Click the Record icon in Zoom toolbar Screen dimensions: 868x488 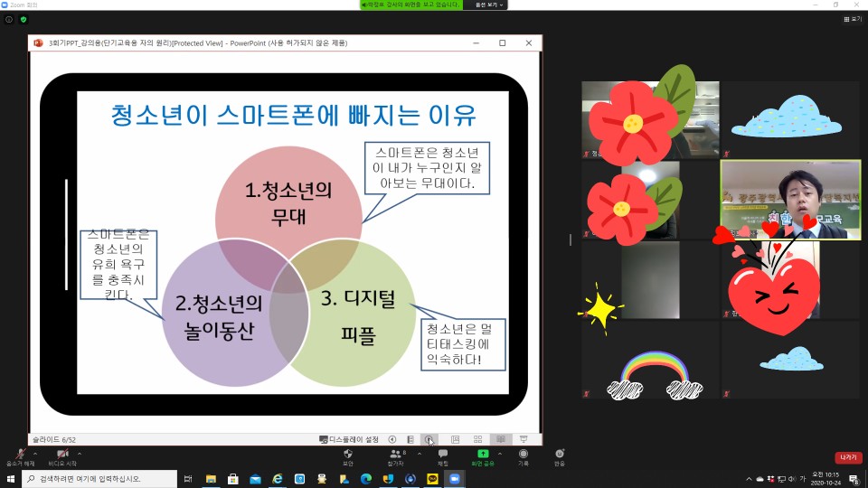pos(524,454)
